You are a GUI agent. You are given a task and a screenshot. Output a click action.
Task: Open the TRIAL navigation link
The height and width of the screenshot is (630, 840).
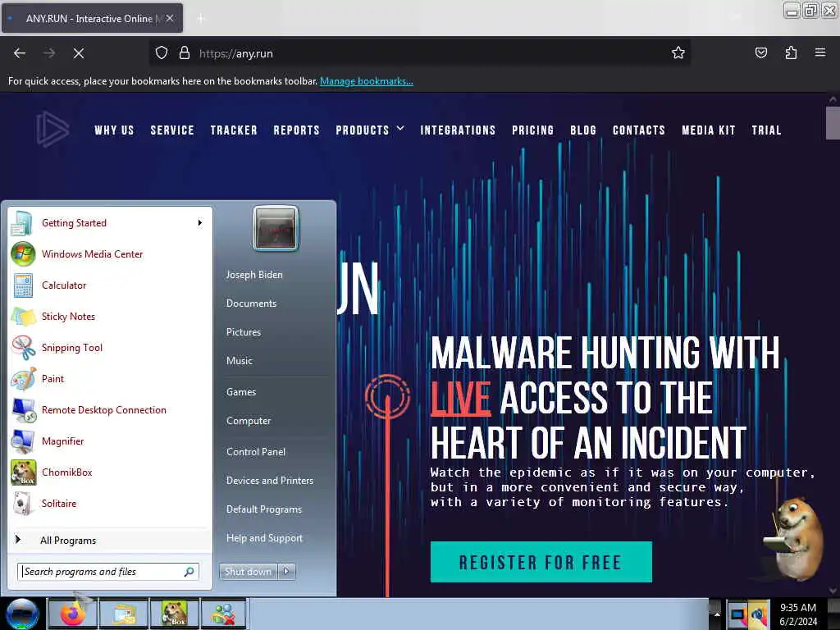(766, 130)
